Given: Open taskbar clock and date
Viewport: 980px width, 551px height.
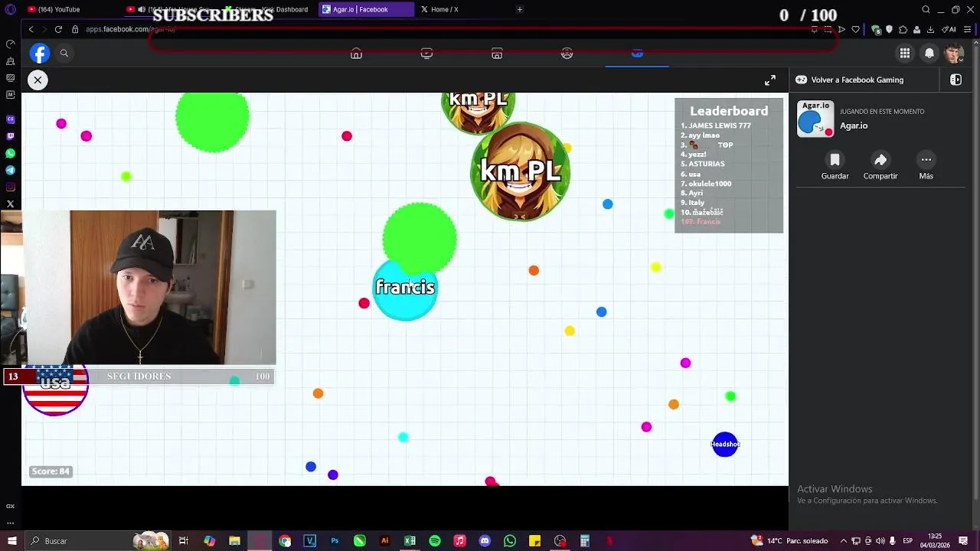Looking at the screenshot, I should 935,541.
